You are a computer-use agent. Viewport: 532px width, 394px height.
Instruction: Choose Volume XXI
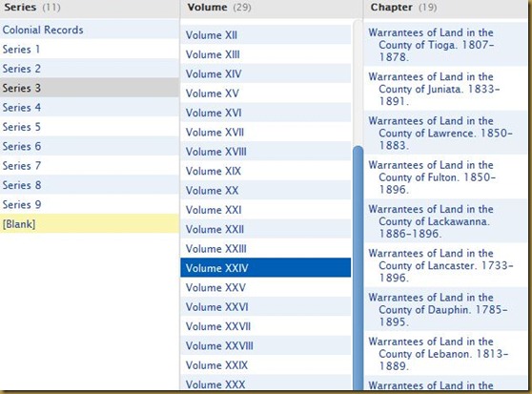266,210
